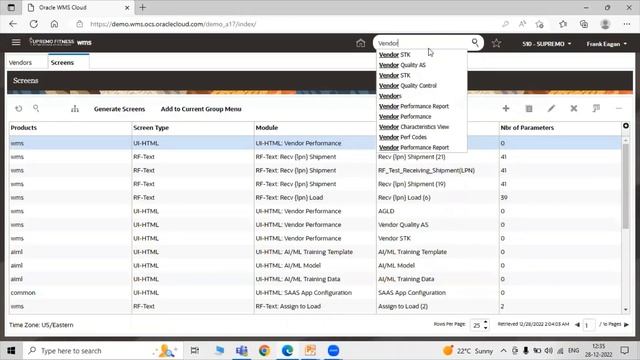Switch to the Vendors tab
640x360 pixels.
pos(20,62)
